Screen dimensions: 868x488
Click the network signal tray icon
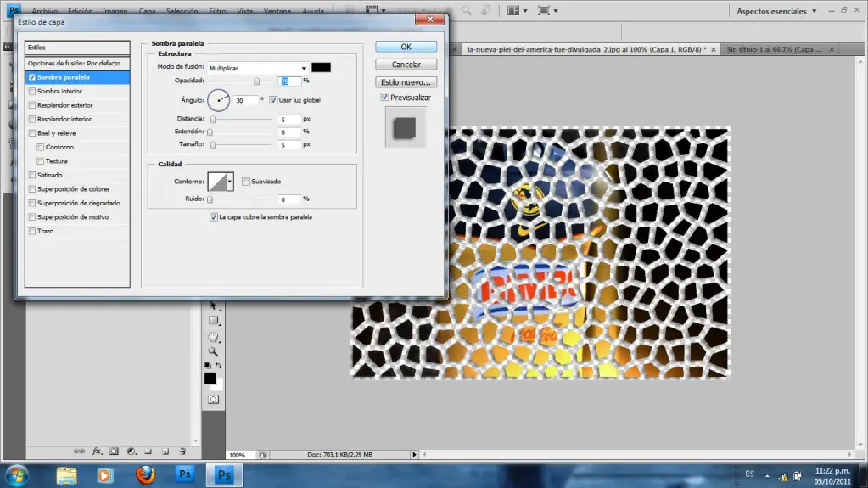(783, 476)
